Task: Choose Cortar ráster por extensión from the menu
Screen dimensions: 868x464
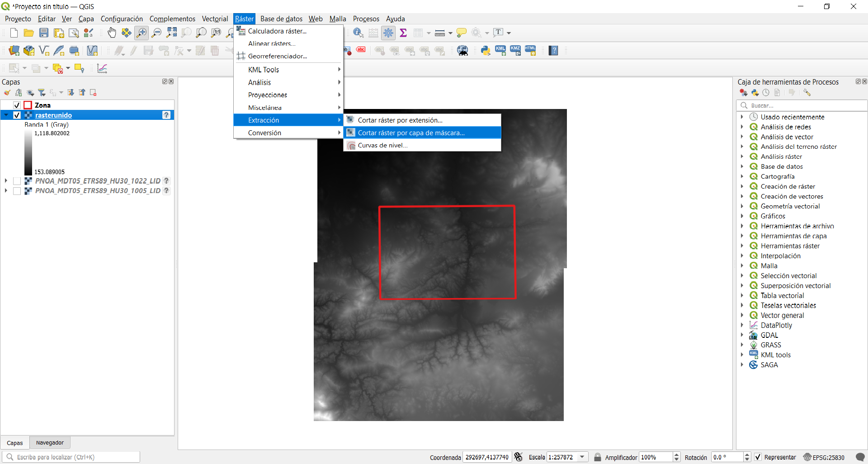Action: point(400,119)
